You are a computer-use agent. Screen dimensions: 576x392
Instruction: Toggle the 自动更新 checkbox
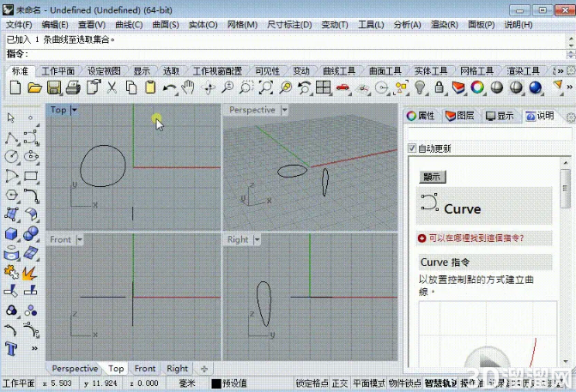(412, 148)
